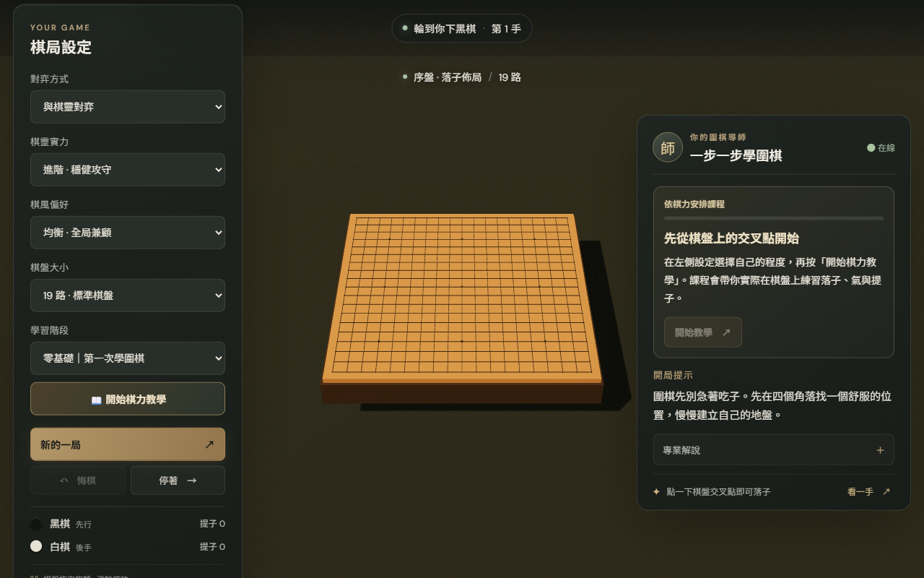Click the 開始棋力教學 button
Image resolution: width=924 pixels, height=578 pixels.
[128, 399]
